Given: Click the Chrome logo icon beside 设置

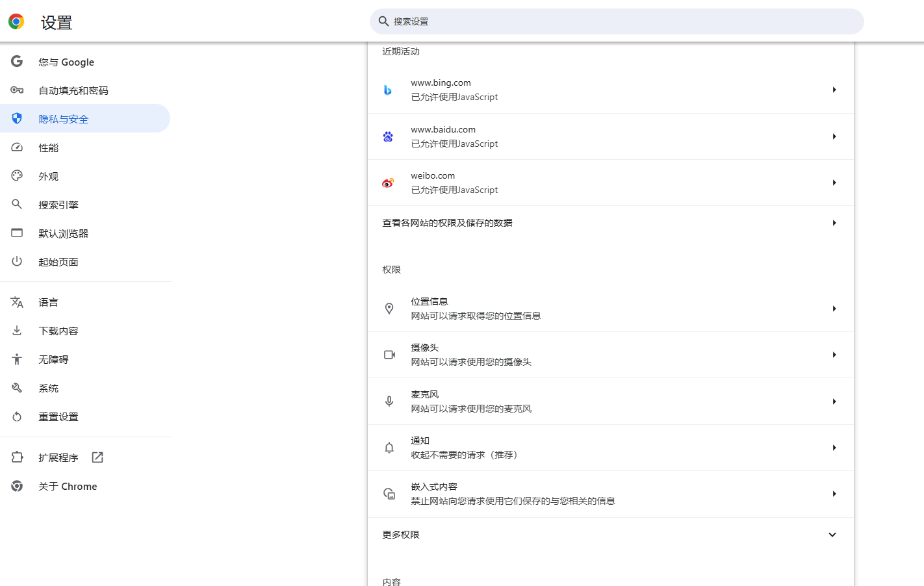Looking at the screenshot, I should (16, 21).
